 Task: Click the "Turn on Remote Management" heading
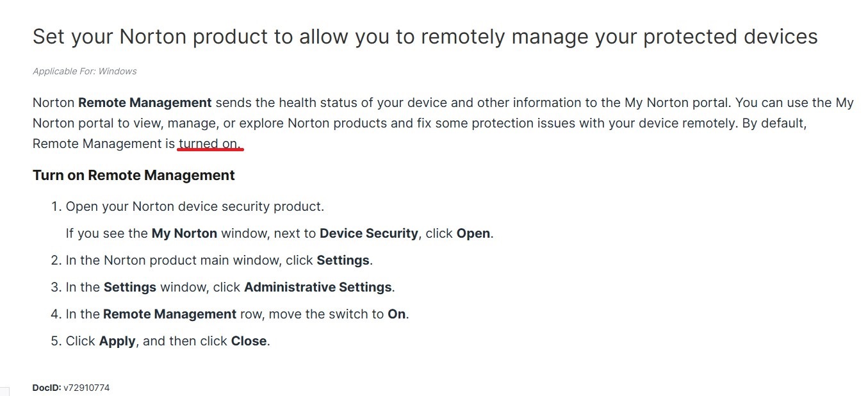(134, 175)
